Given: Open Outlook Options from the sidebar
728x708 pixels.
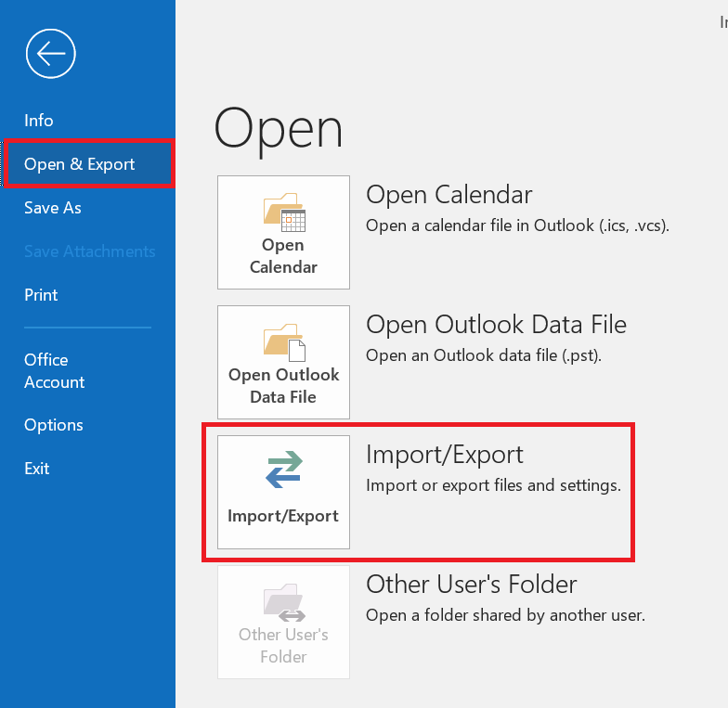Looking at the screenshot, I should 54,425.
